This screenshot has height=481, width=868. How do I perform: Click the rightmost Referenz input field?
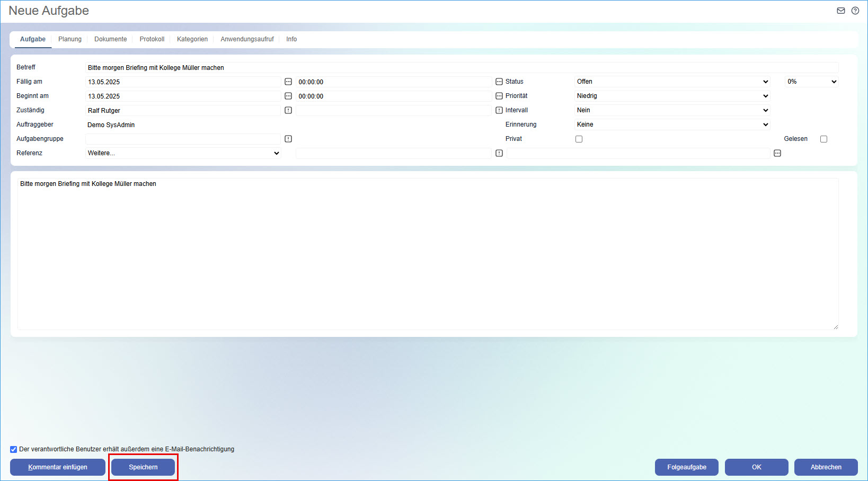pyautogui.click(x=639, y=153)
